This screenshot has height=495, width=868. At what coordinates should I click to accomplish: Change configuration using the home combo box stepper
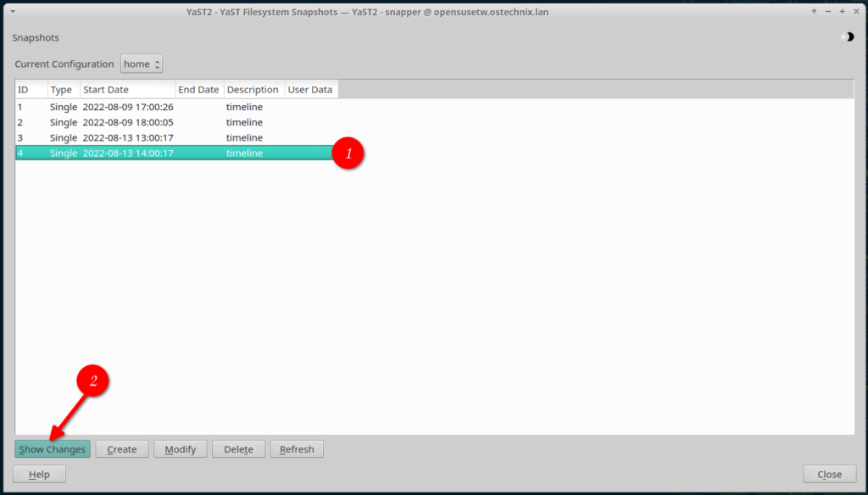157,64
